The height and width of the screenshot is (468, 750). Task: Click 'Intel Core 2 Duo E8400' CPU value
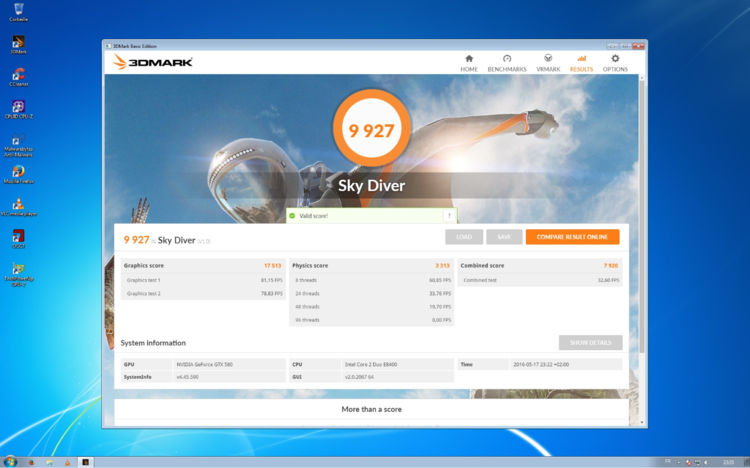tap(371, 365)
